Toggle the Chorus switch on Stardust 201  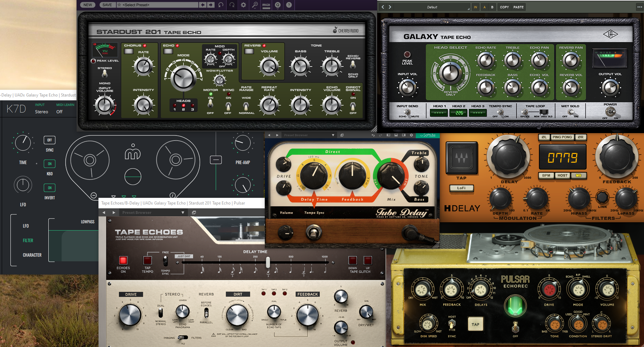(129, 51)
